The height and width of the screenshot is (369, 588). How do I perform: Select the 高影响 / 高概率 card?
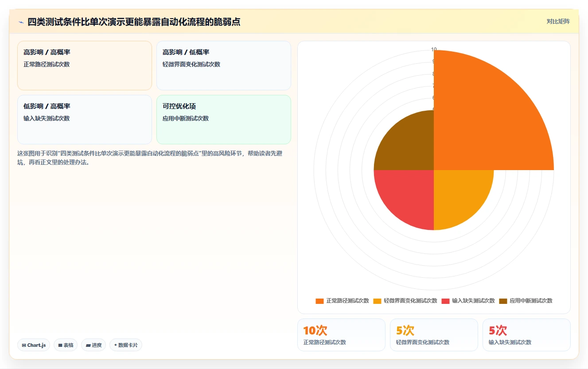tap(85, 66)
